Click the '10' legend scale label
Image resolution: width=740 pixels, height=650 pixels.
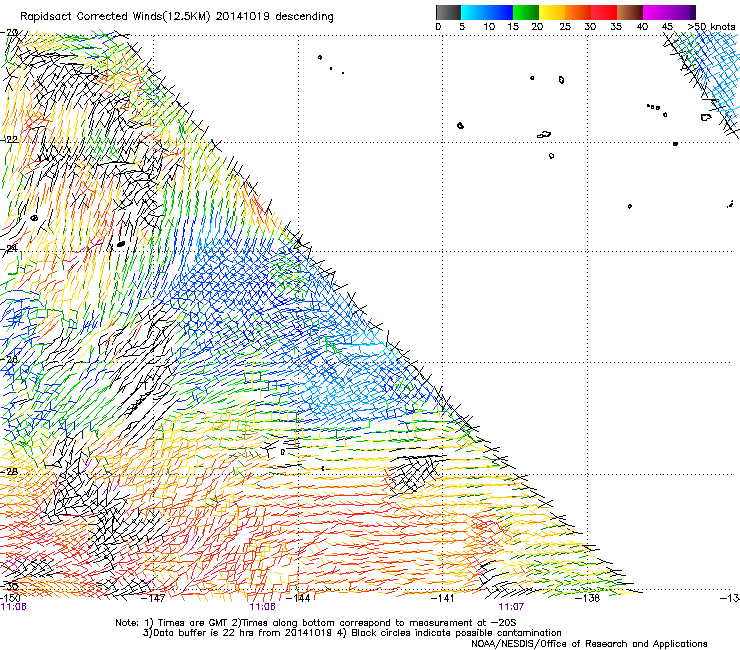pos(489,27)
